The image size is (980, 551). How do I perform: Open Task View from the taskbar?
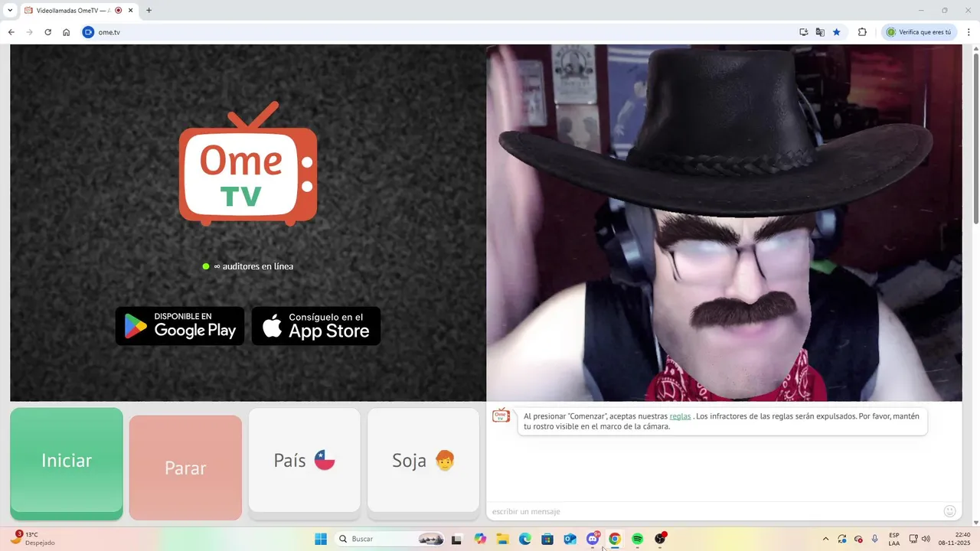click(x=457, y=539)
